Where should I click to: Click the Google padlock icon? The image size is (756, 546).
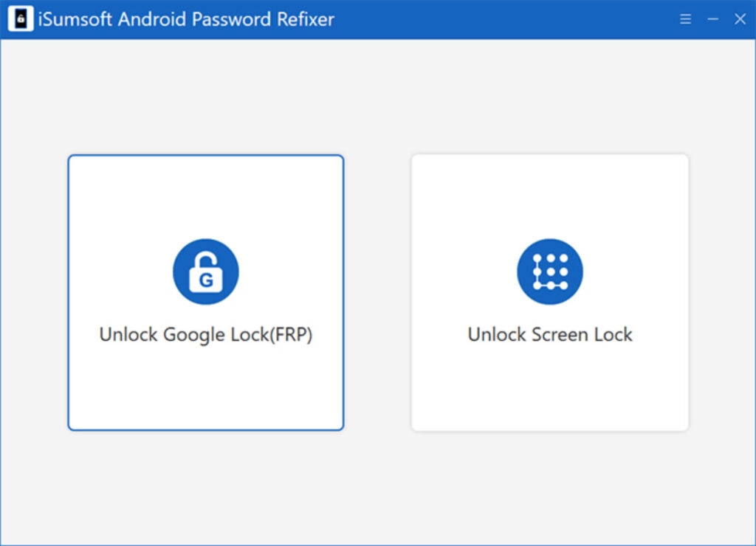tap(205, 272)
